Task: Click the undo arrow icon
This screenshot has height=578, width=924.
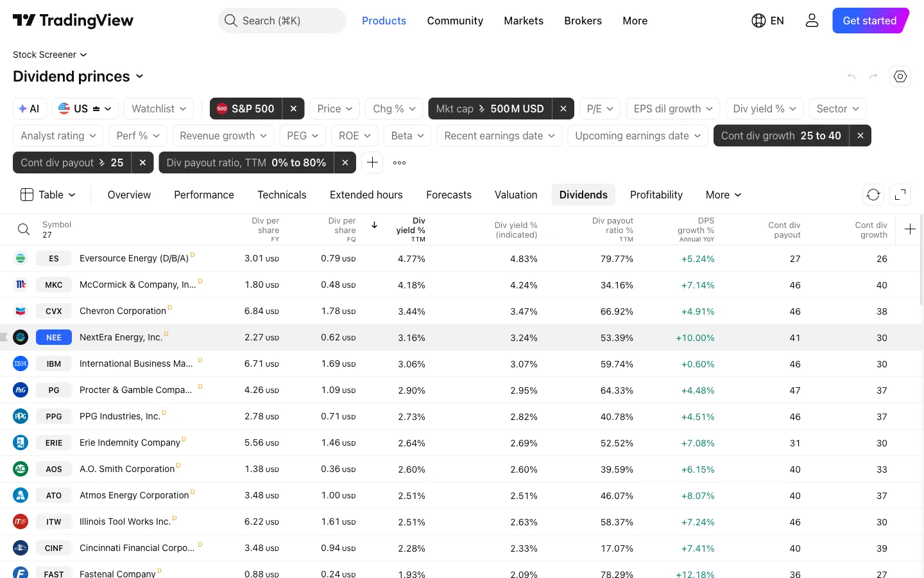Action: [x=851, y=76]
